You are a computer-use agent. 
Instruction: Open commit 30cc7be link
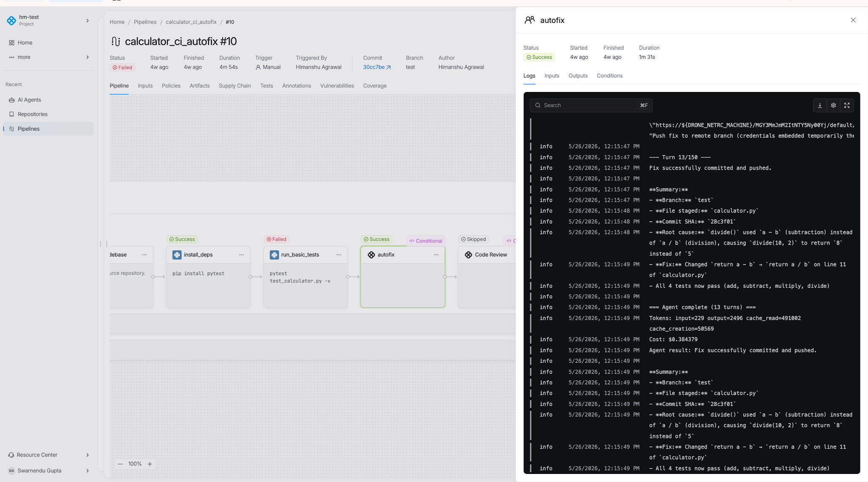pyautogui.click(x=376, y=67)
